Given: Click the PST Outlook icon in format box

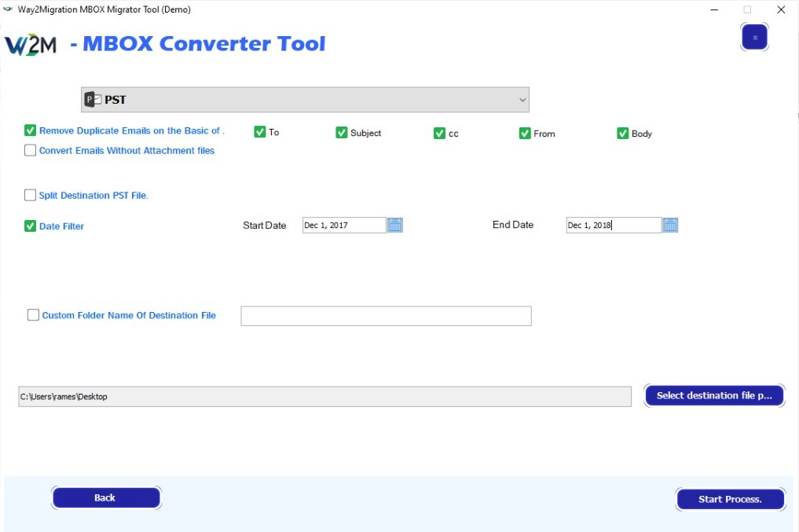Looking at the screenshot, I should point(93,100).
